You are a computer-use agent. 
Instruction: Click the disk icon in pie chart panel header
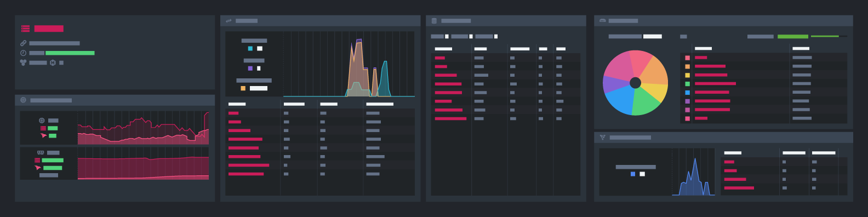point(602,21)
